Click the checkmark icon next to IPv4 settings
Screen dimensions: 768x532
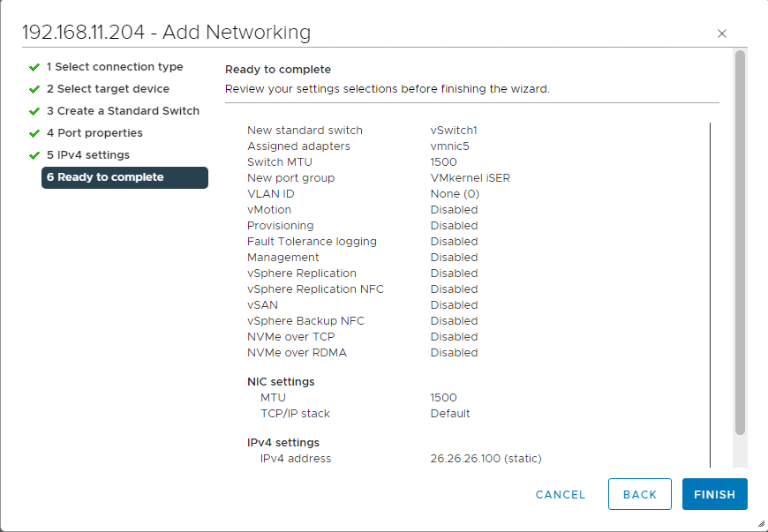(34, 155)
